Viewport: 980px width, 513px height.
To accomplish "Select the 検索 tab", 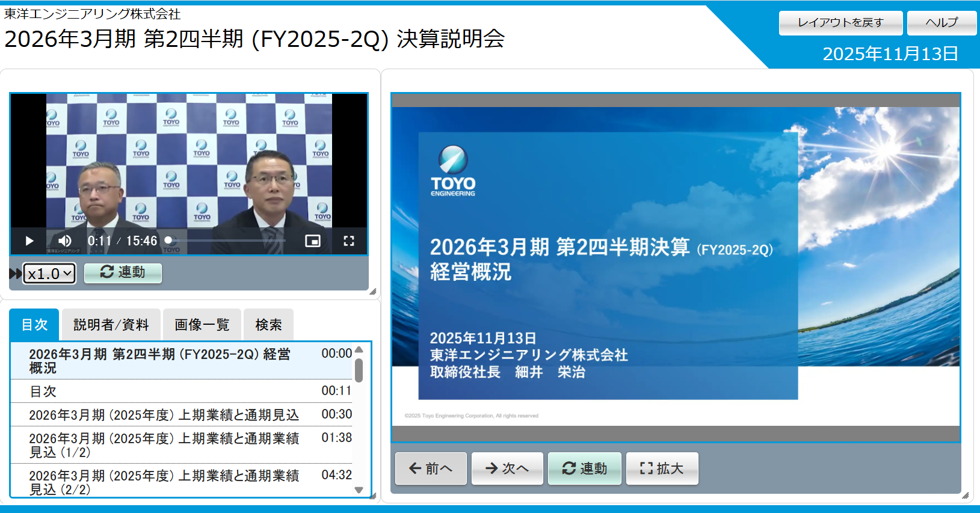I will pos(268,325).
